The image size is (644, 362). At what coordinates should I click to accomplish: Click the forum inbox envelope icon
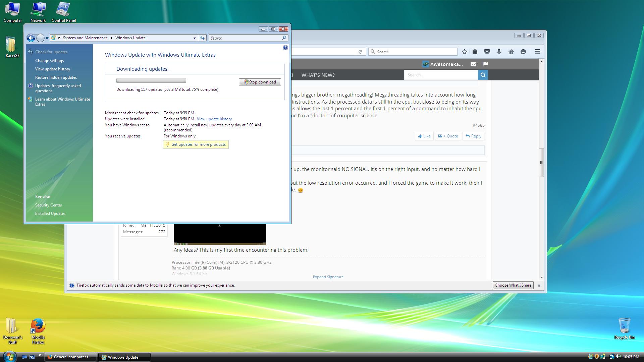[x=473, y=64]
